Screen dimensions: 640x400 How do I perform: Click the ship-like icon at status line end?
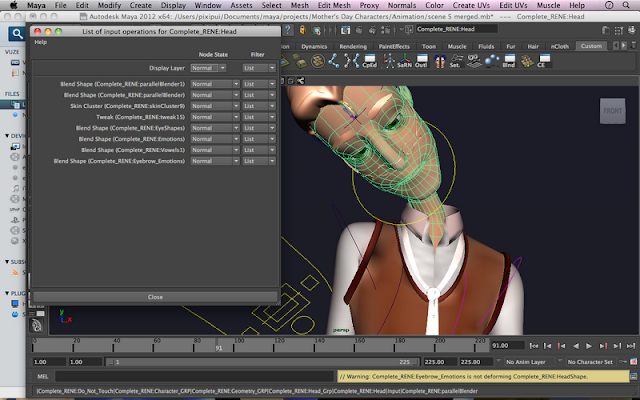[x=633, y=30]
